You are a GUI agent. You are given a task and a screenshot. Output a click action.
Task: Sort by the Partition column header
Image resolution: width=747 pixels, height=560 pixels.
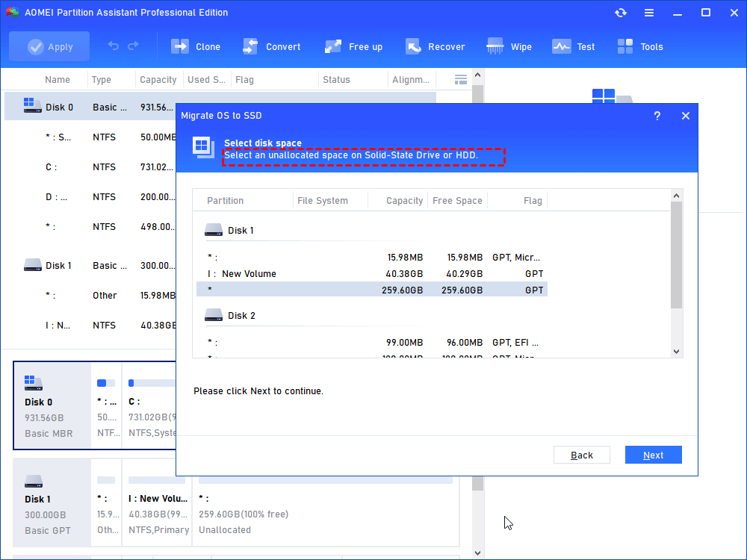[x=225, y=200]
